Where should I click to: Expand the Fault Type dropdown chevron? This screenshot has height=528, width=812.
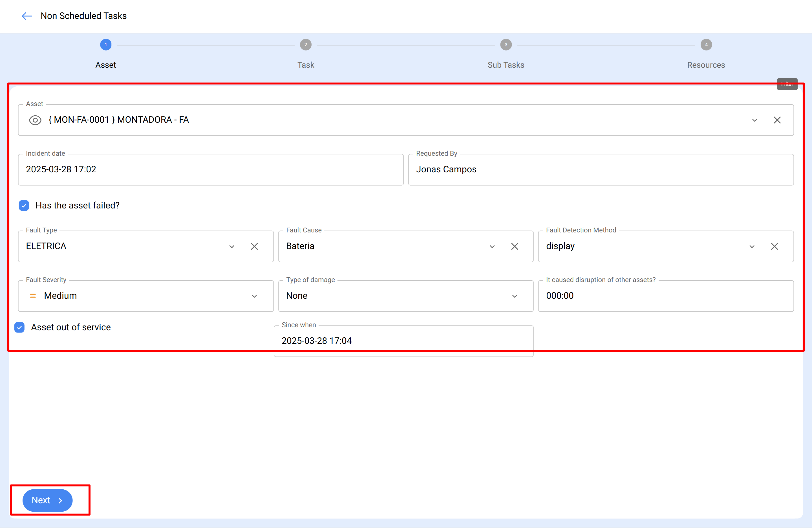[x=232, y=247]
